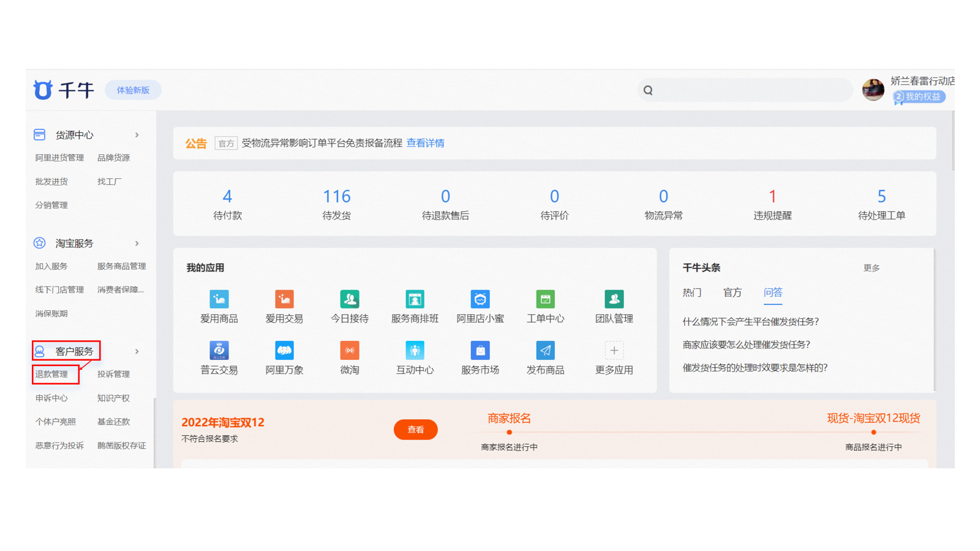The width and height of the screenshot is (980, 551).
Task: Click the 查看详情 announcement link
Action: pos(425,143)
